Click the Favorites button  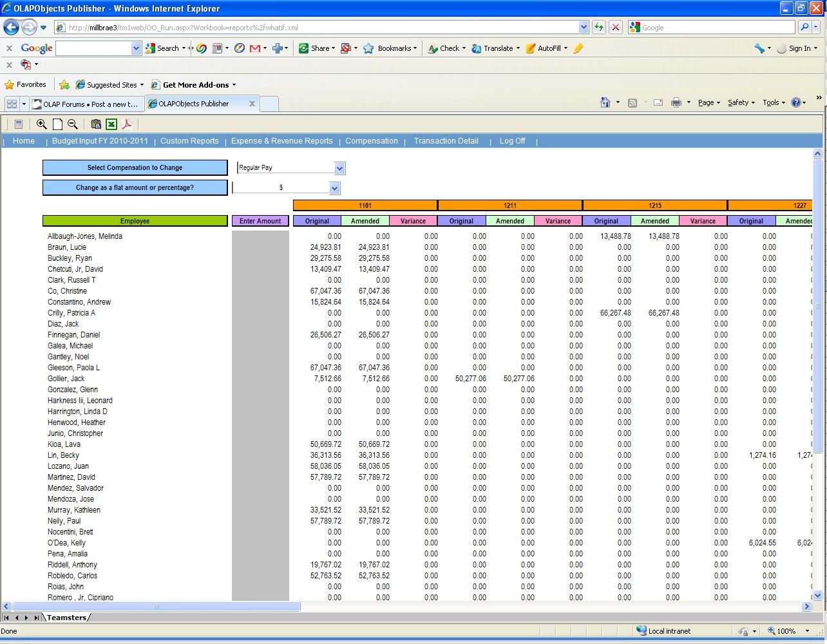coord(25,84)
